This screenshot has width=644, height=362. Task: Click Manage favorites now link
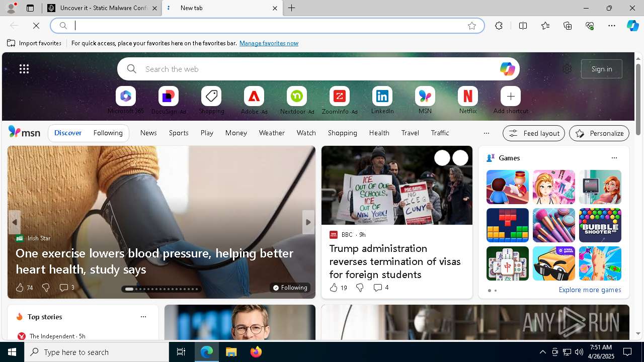tap(269, 43)
